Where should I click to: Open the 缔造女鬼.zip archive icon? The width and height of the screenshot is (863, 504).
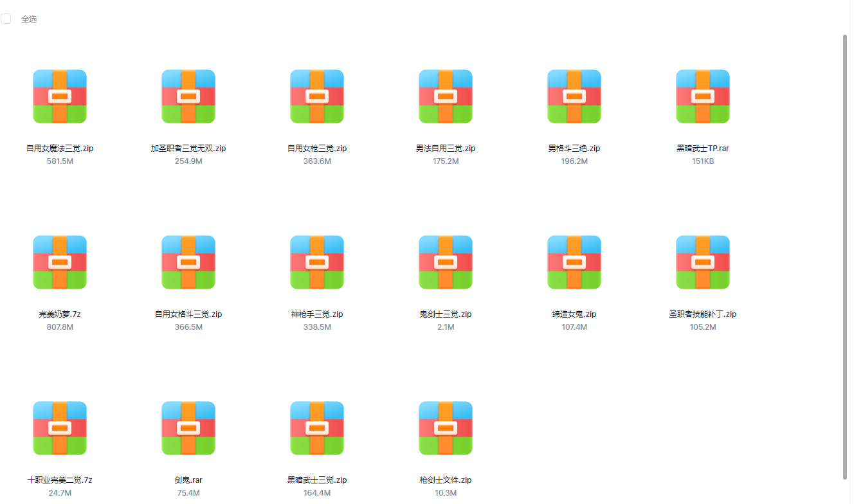(574, 261)
